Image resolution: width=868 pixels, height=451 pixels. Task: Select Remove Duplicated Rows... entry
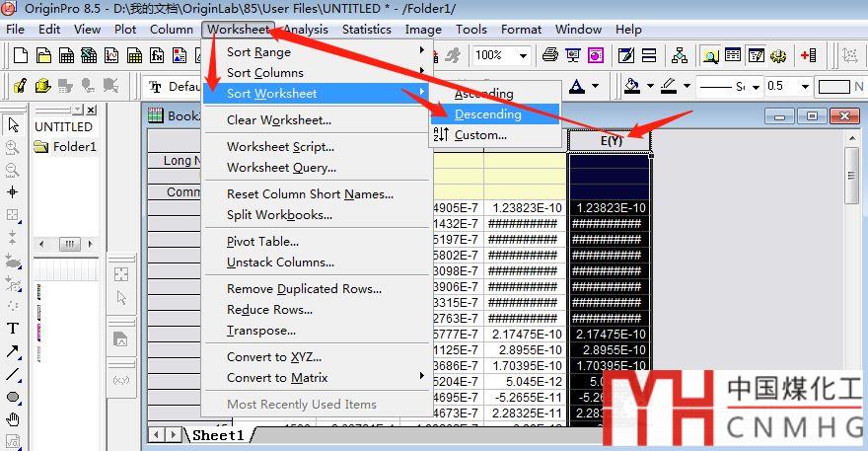319,289
